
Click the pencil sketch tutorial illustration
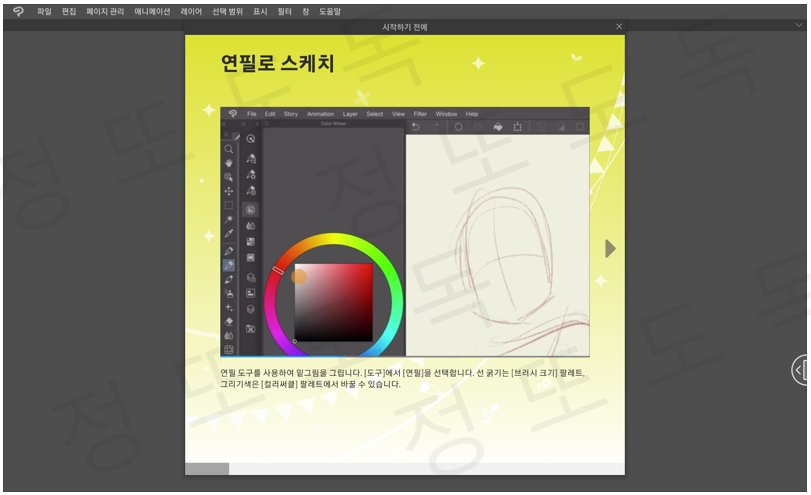point(405,232)
